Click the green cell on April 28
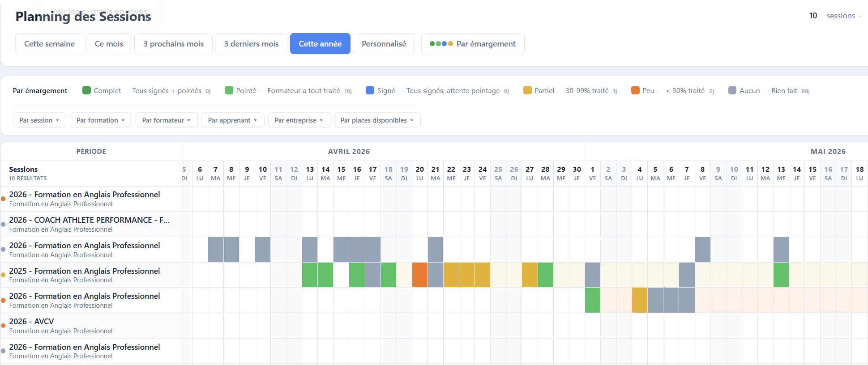This screenshot has height=365, width=868. pos(546,275)
